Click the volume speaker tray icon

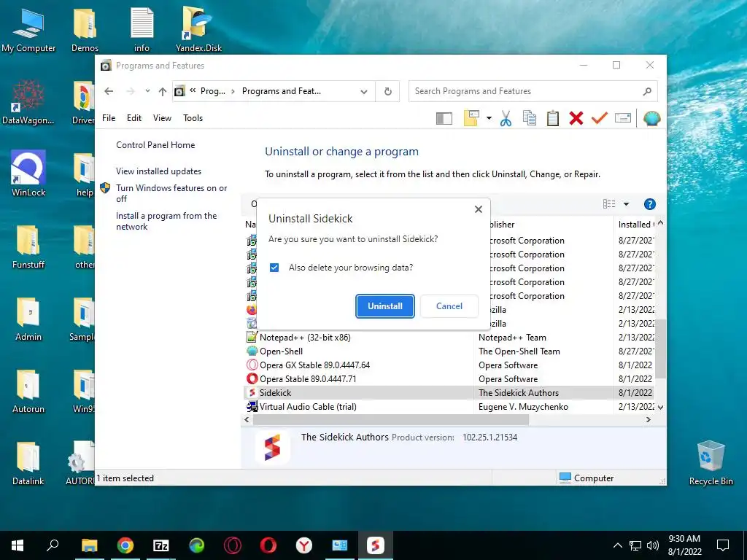(x=653, y=545)
